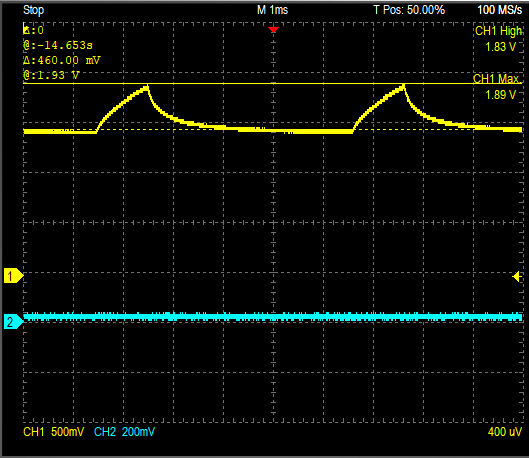
Task: Open the M 1ms timebase setting
Action: point(272,10)
